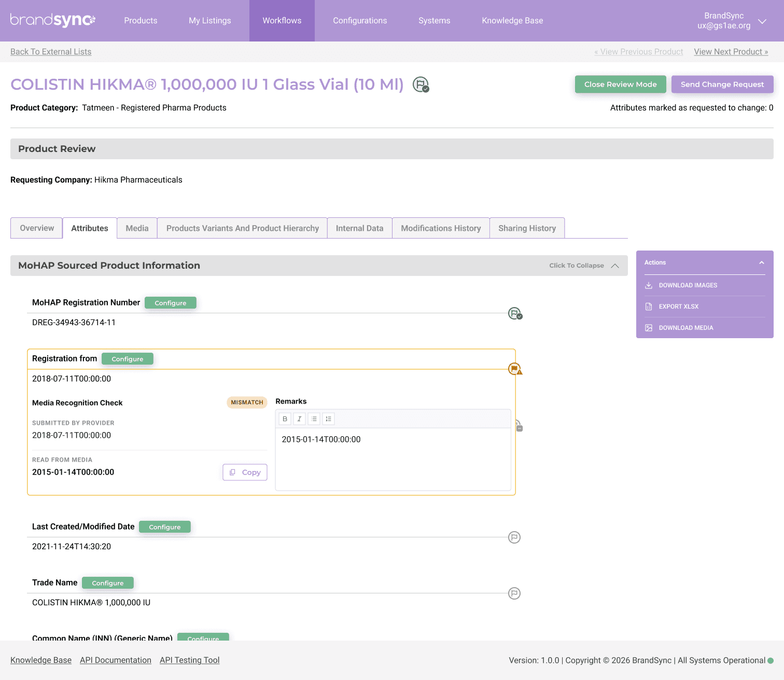Configure the Registration from attribute
Viewport: 784px width, 680px height.
(128, 359)
